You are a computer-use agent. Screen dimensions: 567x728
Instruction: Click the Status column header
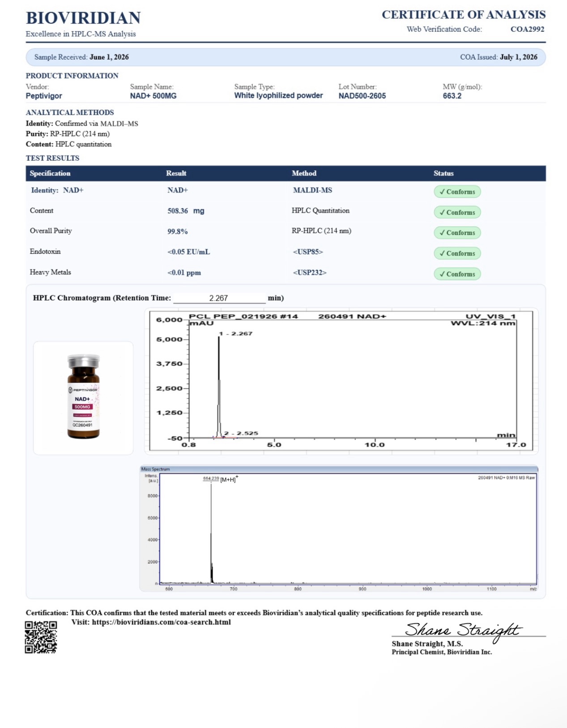pyautogui.click(x=443, y=173)
